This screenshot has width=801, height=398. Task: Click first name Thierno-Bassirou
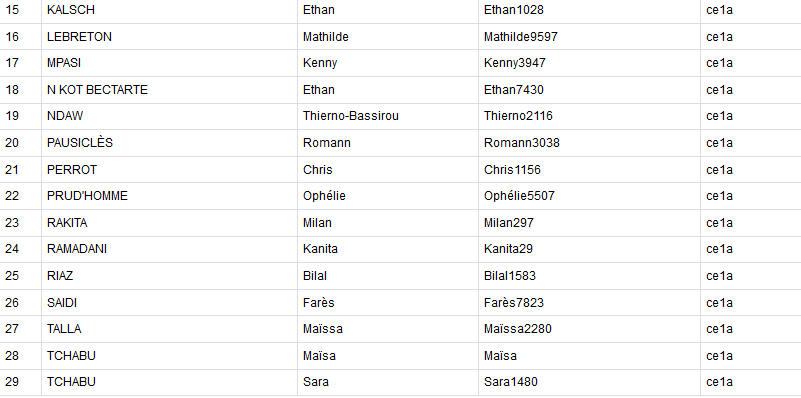(x=350, y=116)
